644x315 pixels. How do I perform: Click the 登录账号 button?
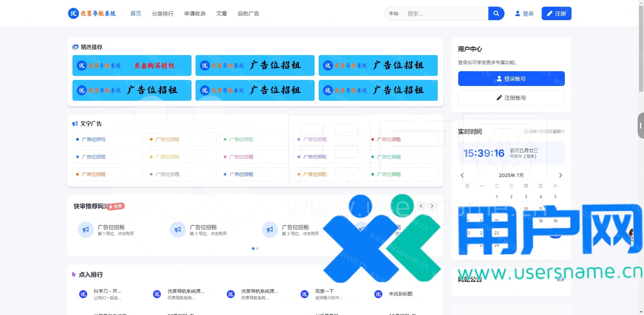(511, 79)
